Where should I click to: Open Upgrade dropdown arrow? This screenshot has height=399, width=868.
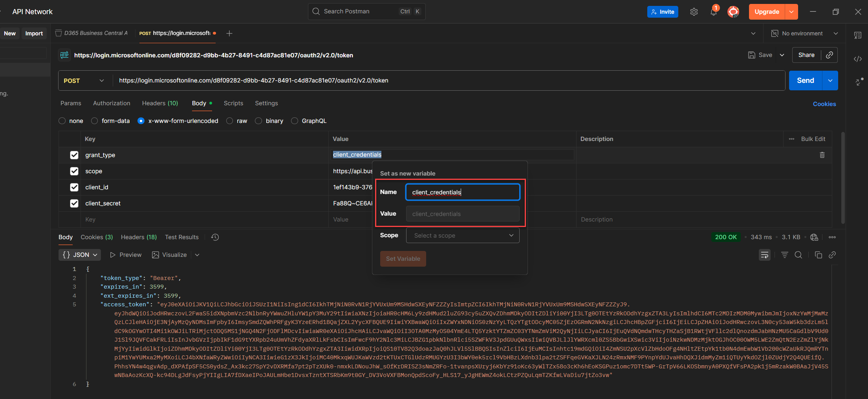791,12
